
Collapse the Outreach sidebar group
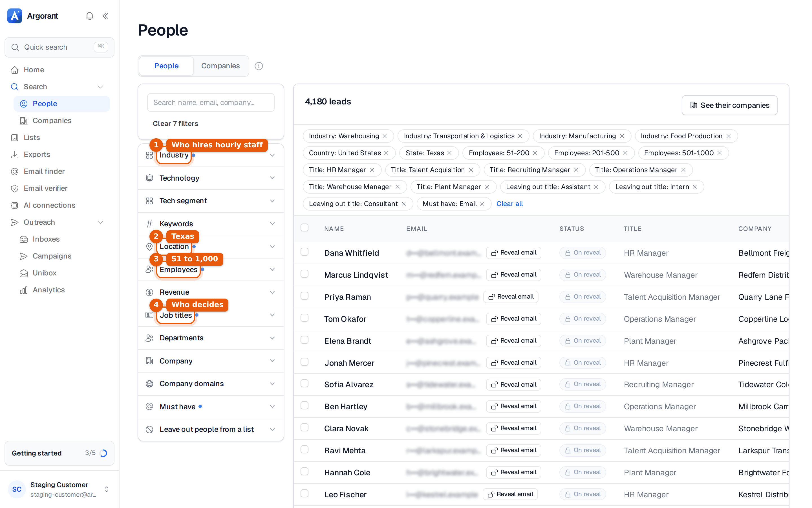tap(100, 222)
